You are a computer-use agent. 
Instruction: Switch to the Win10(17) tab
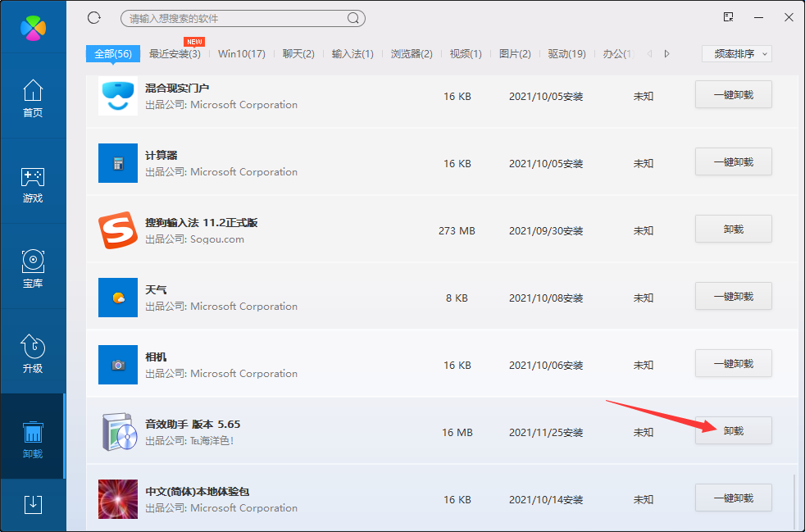click(242, 54)
